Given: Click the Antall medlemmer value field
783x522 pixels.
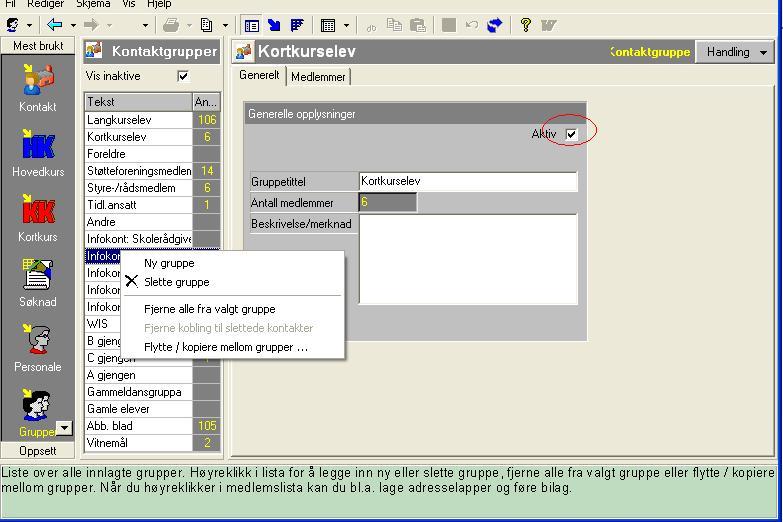Looking at the screenshot, I should [388, 202].
